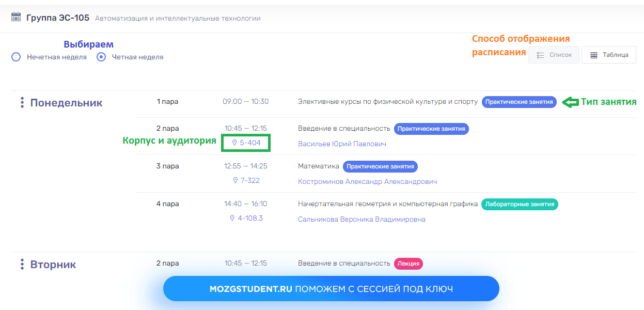Click the Лабораторные занятия green badge

tap(520, 204)
